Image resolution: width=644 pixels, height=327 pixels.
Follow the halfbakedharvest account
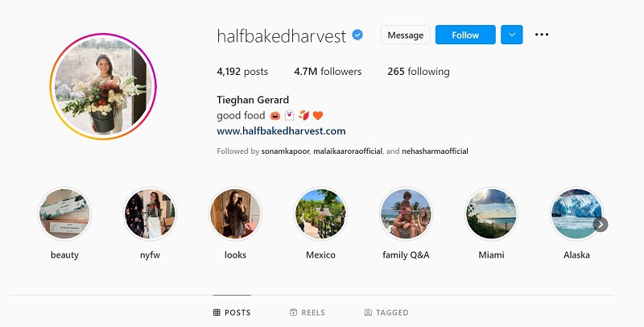point(465,35)
